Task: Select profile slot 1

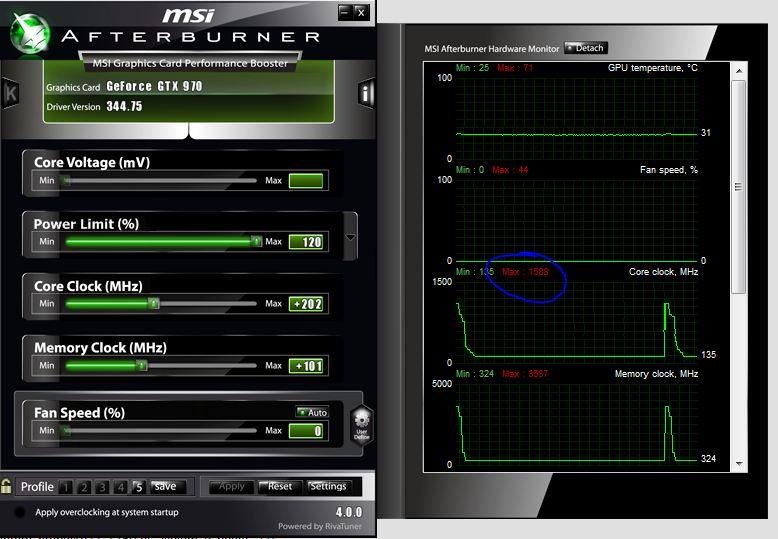Action: [x=66, y=487]
